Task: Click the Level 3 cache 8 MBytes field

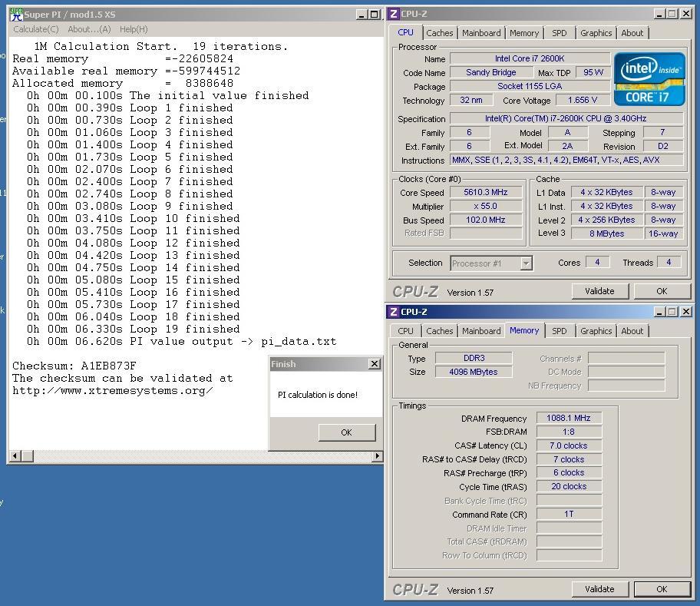Action: click(x=606, y=233)
